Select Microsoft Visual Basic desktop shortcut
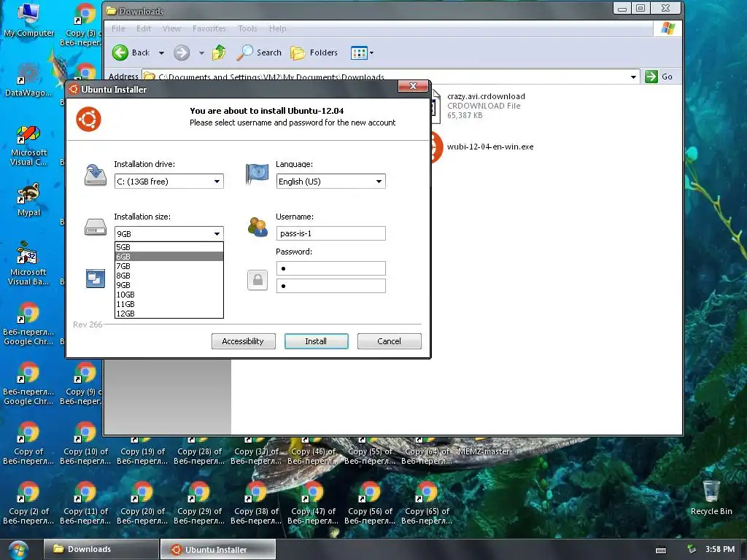The width and height of the screenshot is (747, 560). point(28,264)
